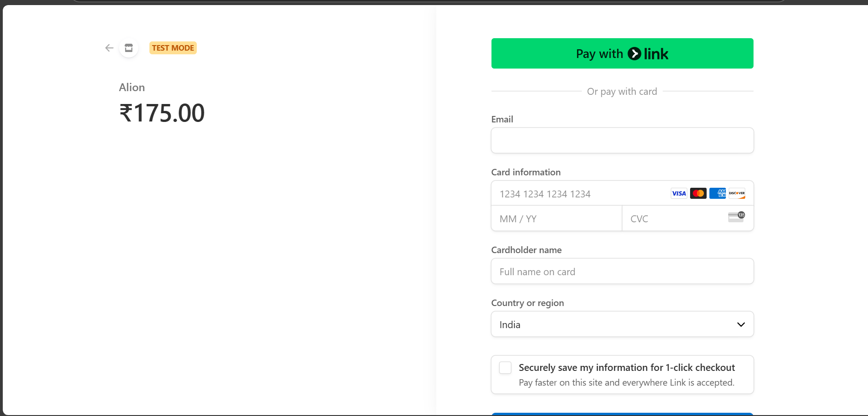Click the 'Card information' label
The width and height of the screenshot is (868, 416).
[x=526, y=172]
